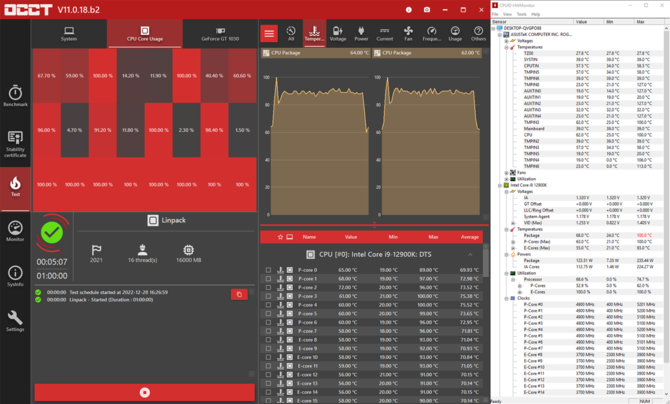The height and width of the screenshot is (404, 670).
Task: Select the Voltage sensors filter
Action: (x=338, y=33)
